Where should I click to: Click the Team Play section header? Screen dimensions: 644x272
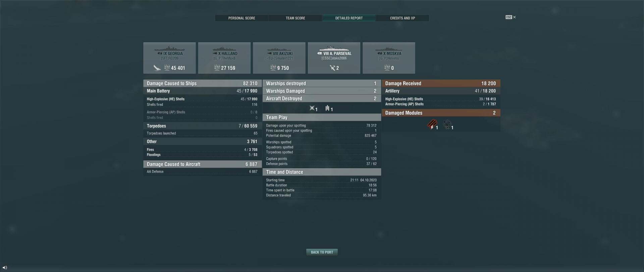point(322,118)
